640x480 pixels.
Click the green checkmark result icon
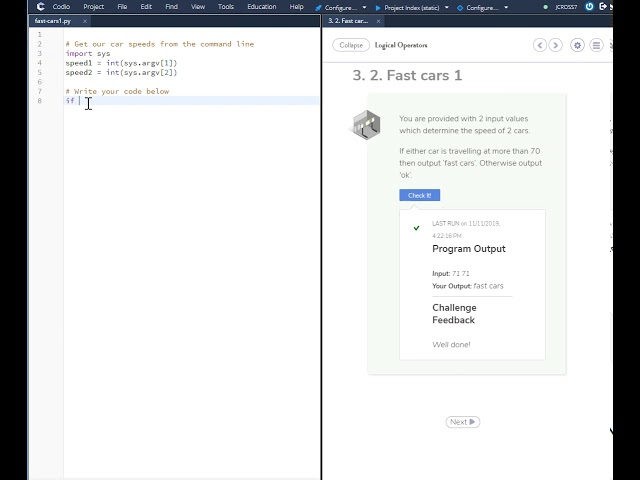(416, 228)
